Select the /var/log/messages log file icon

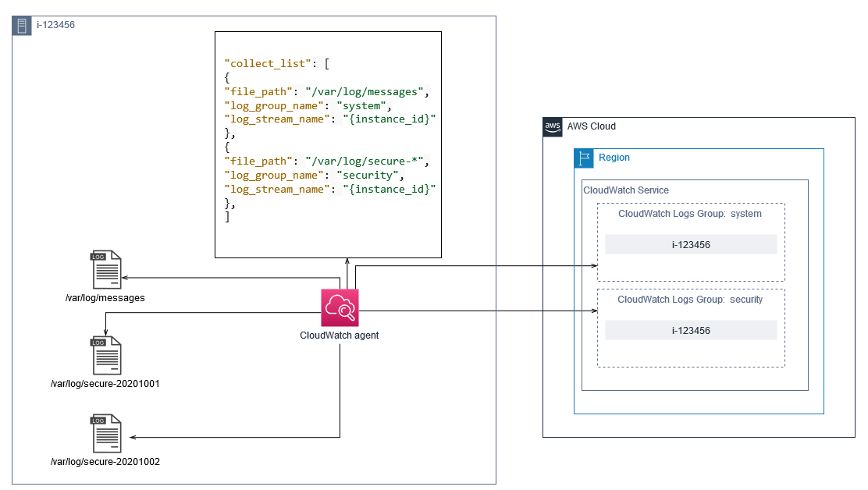point(105,270)
